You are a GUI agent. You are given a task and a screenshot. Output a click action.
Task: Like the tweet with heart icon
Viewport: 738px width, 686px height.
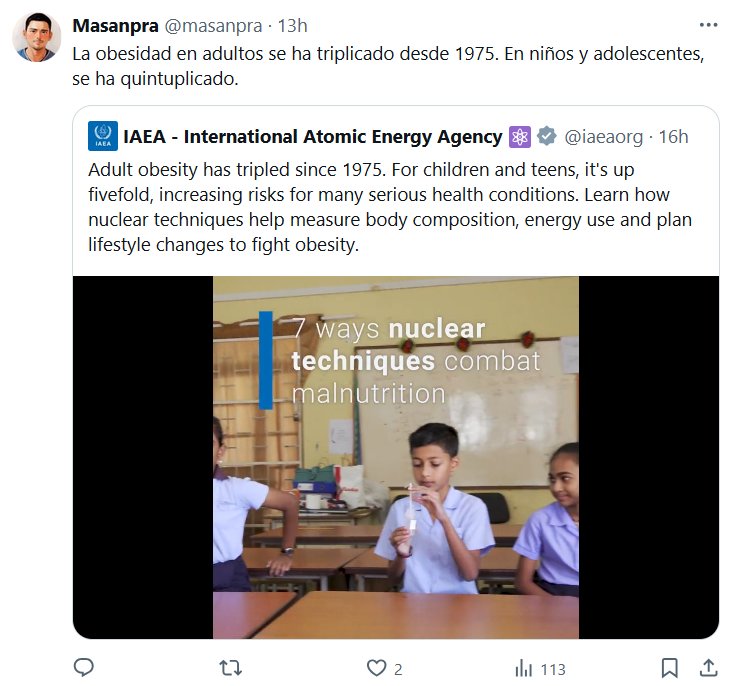point(376,668)
